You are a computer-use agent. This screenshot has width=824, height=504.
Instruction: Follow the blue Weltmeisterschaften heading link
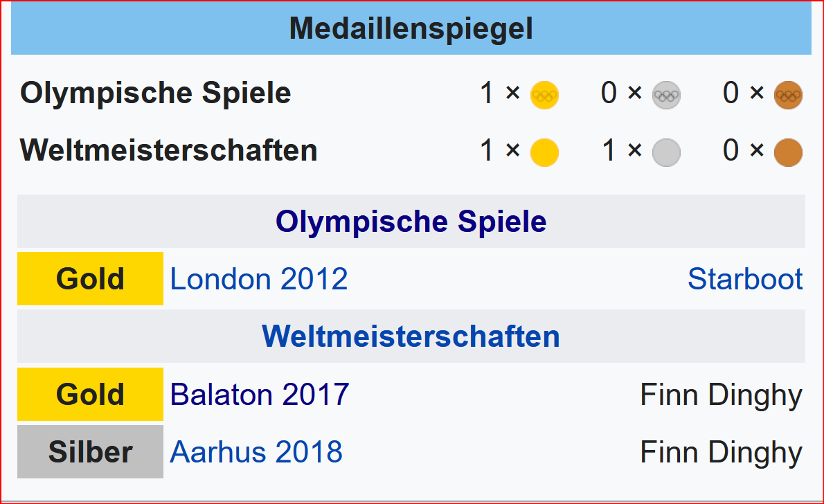(411, 336)
